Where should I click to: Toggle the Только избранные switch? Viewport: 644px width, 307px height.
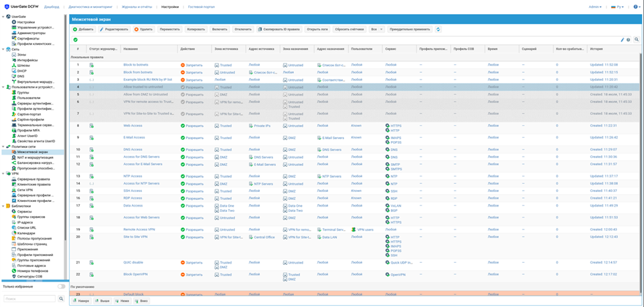point(61,286)
